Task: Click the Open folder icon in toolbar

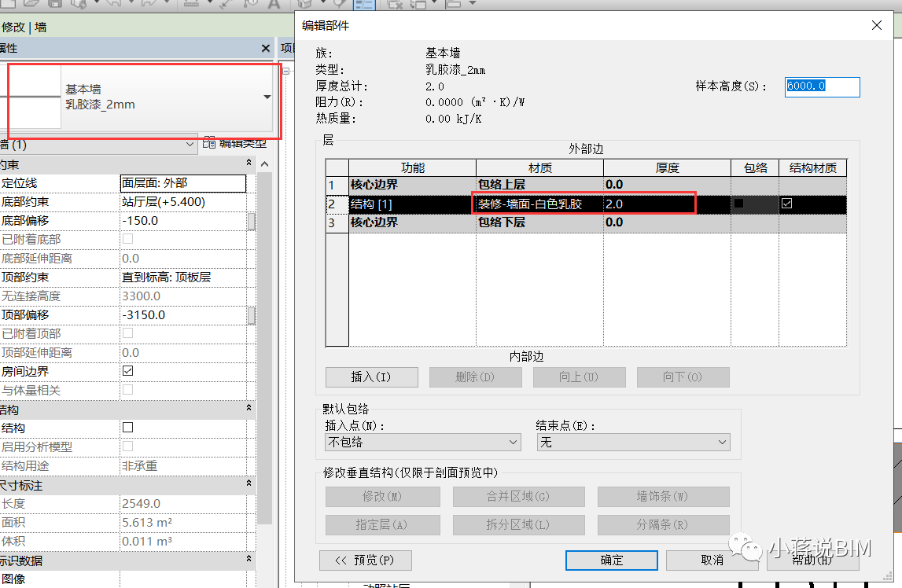Action: pos(31,3)
